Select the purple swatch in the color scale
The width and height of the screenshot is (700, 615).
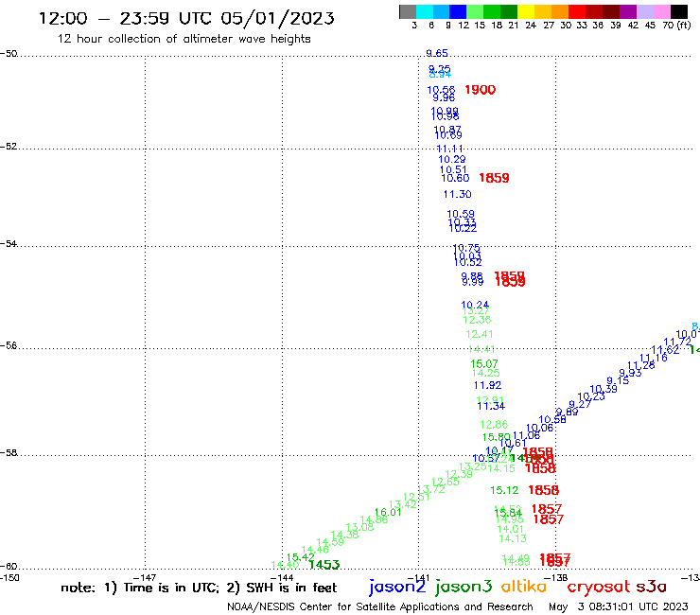tap(628, 11)
